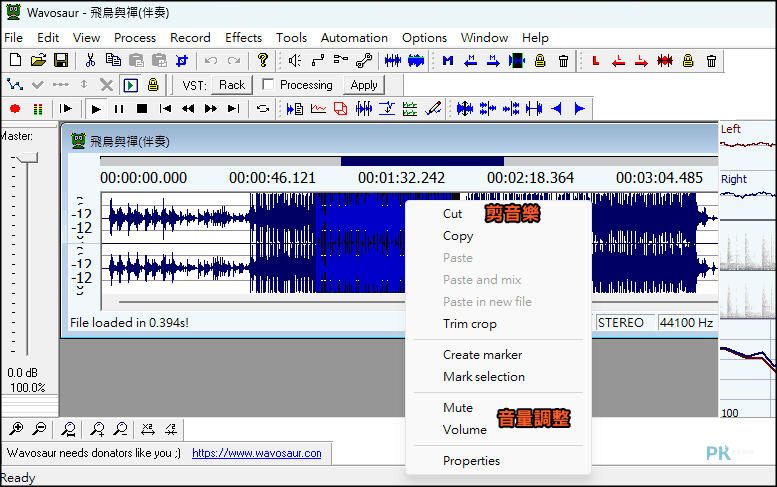777x487 pixels.
Task: Click the Master volume slider handle
Action: point(27,158)
